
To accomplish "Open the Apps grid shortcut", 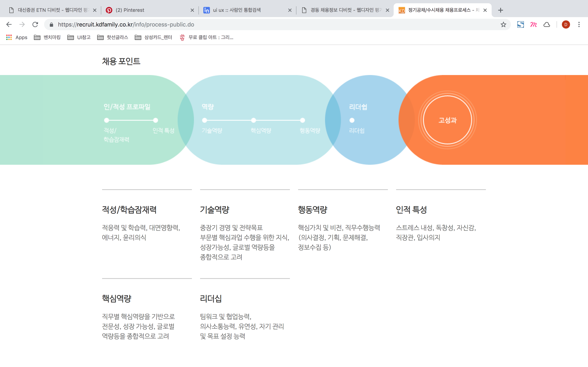I will (9, 37).
